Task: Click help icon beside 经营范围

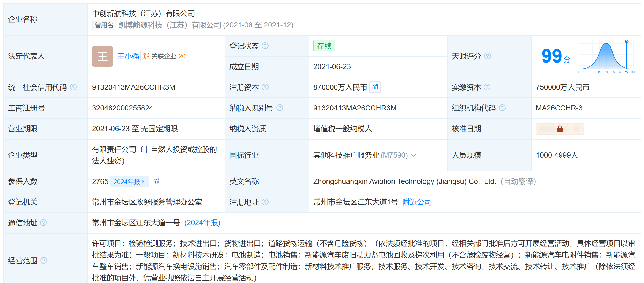Action: click(x=44, y=260)
